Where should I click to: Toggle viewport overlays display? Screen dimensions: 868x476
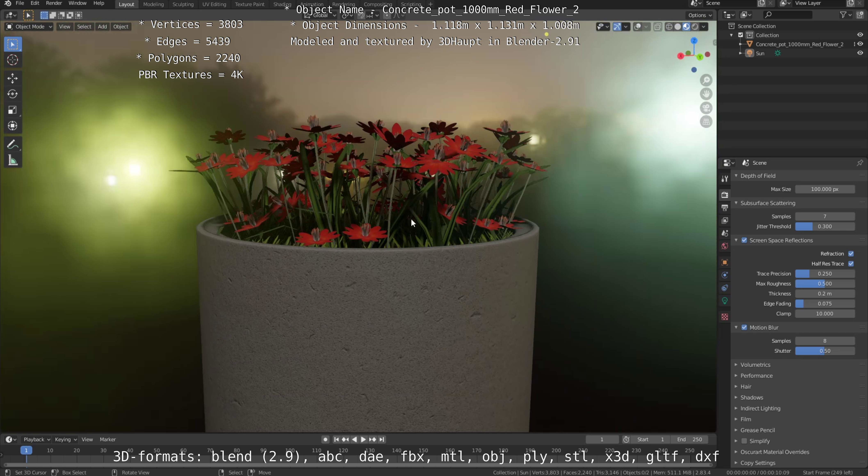pyautogui.click(x=637, y=27)
